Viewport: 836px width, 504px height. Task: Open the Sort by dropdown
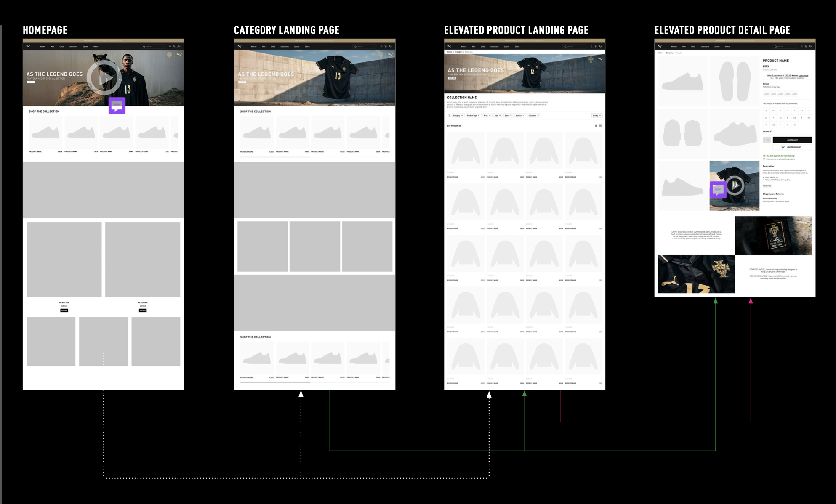click(x=596, y=115)
